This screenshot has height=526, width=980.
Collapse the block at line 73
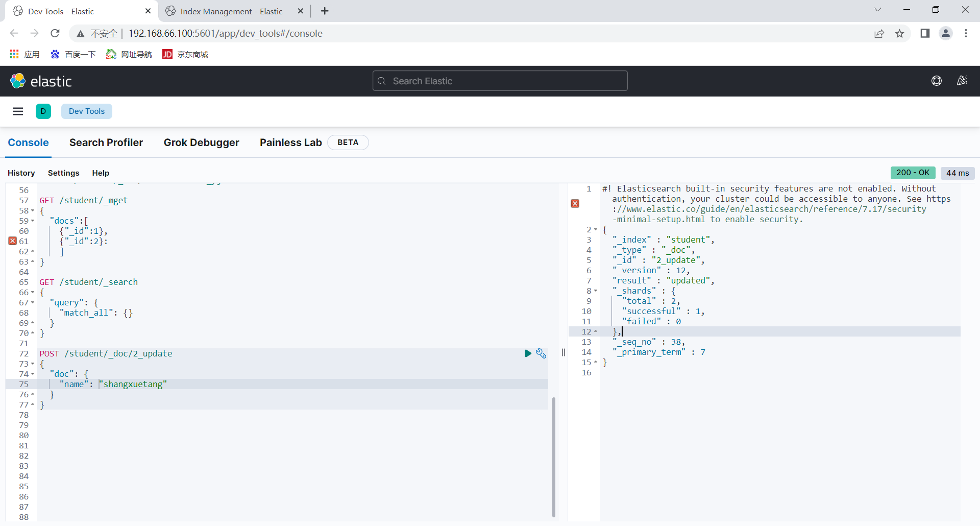(x=33, y=364)
